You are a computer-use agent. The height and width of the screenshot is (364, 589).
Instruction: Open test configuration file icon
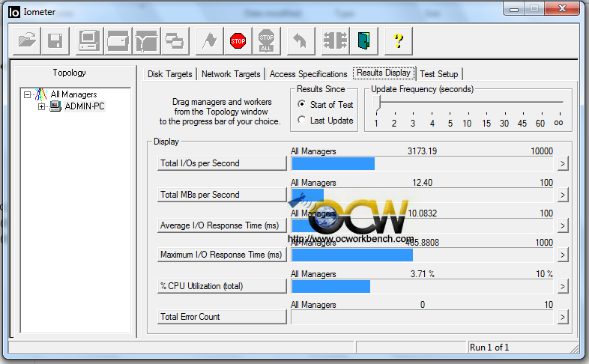tap(27, 40)
